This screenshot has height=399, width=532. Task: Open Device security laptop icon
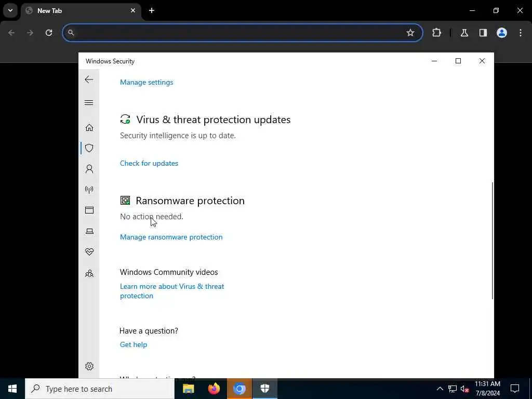(89, 231)
